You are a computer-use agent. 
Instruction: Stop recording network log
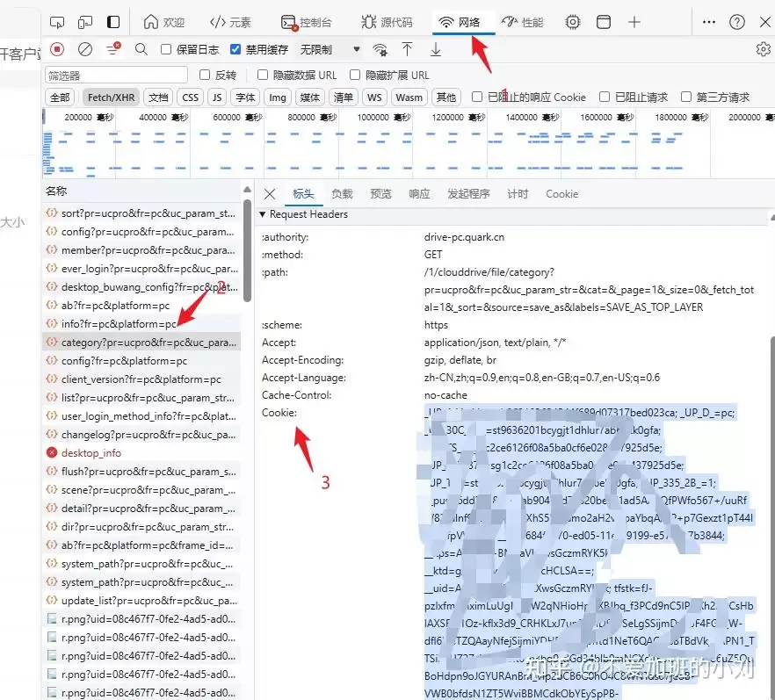[57, 50]
